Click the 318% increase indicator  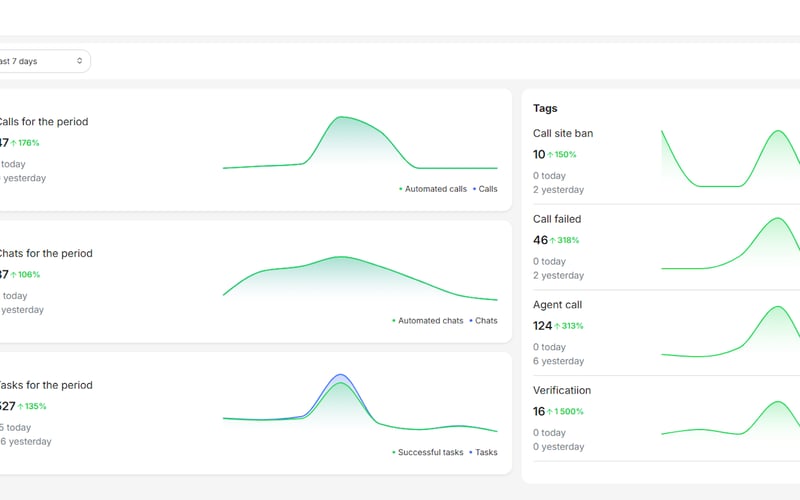pos(564,240)
